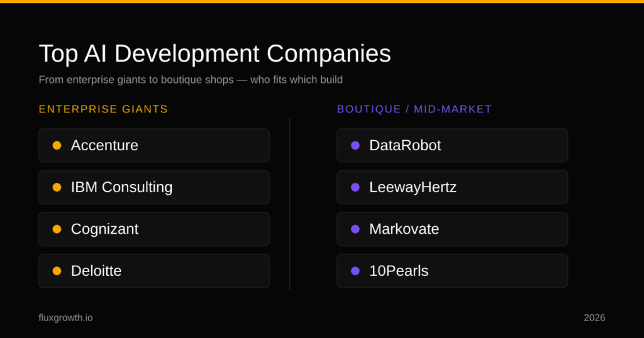Click the orange bullet beside Accenture
Viewport: 644px width, 338px height.
tap(57, 145)
